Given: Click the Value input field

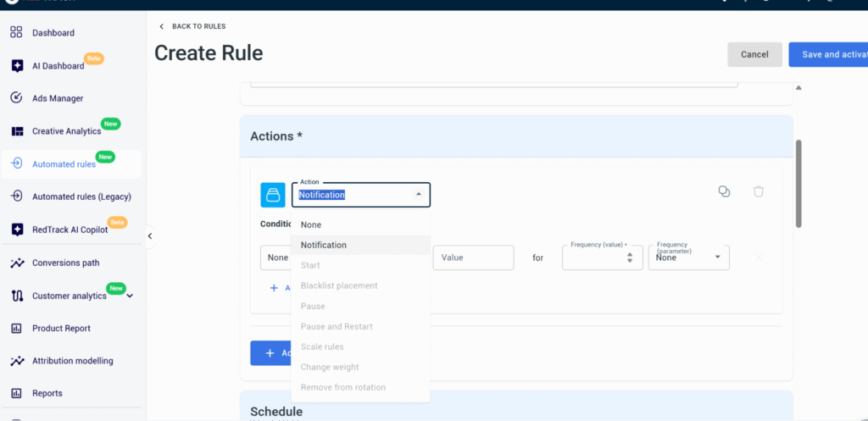Looking at the screenshot, I should point(473,258).
